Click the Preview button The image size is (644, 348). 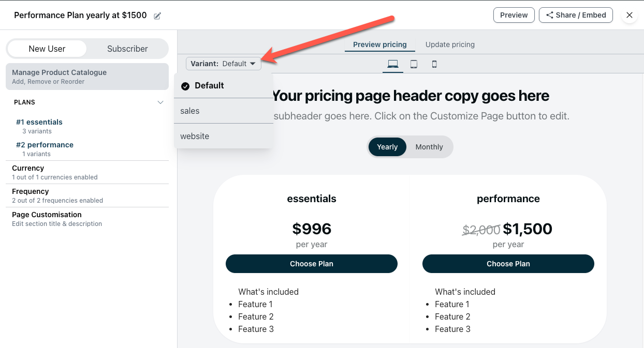(514, 15)
